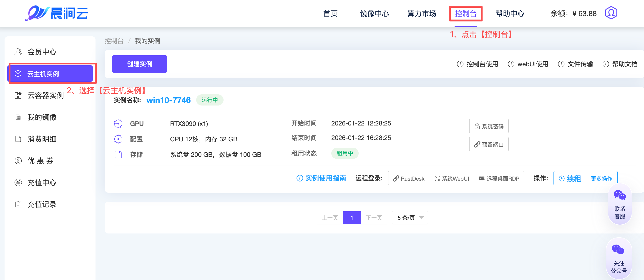
Task: Open the 实例使用指南 link
Action: (321, 178)
